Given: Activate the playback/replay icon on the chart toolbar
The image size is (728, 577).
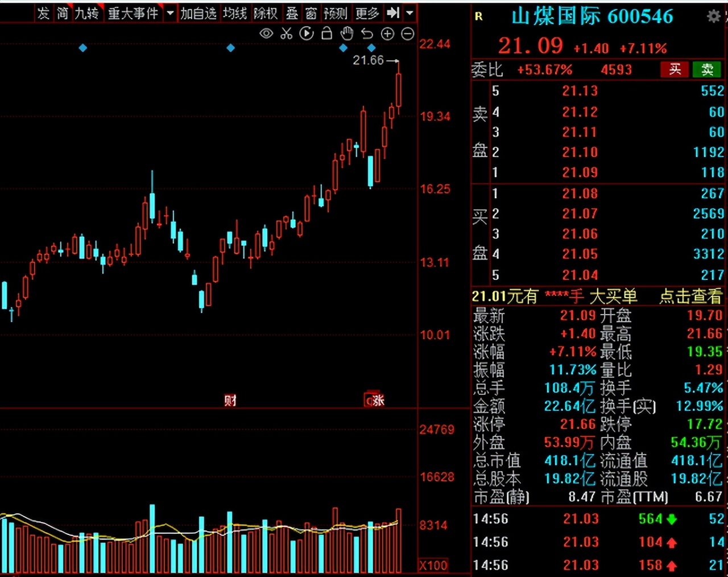Looking at the screenshot, I should 307,34.
